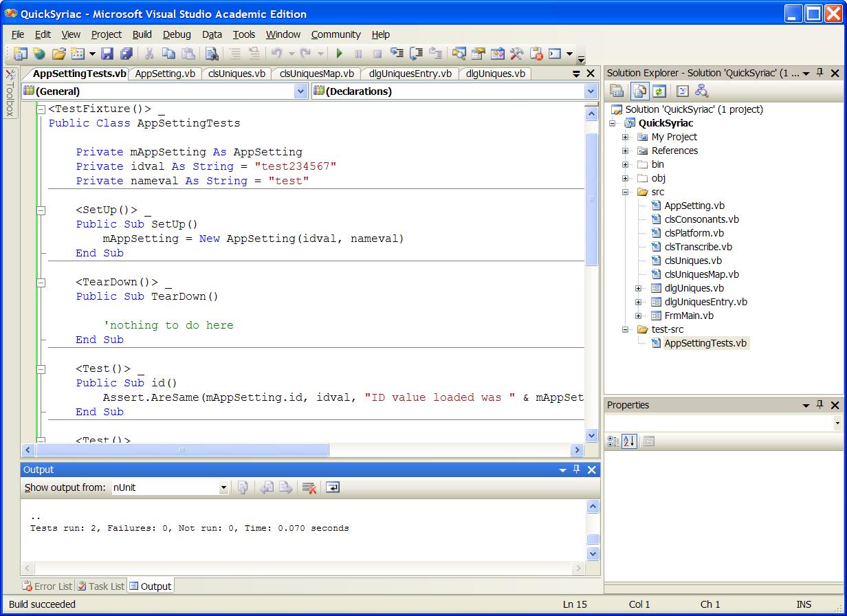Viewport: 847px width, 616px height.
Task: Toggle auto-hide pin on Properties panel
Action: tap(820, 405)
